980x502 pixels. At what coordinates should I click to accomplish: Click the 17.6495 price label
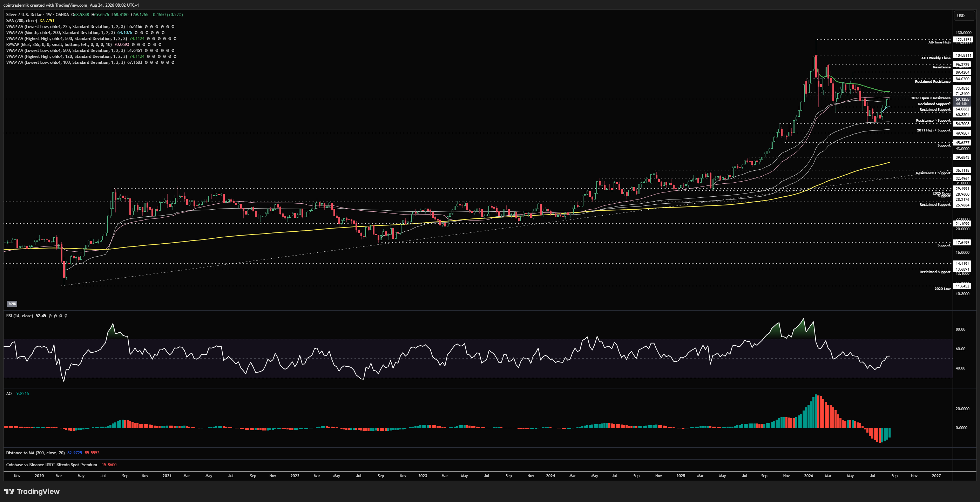pos(962,243)
